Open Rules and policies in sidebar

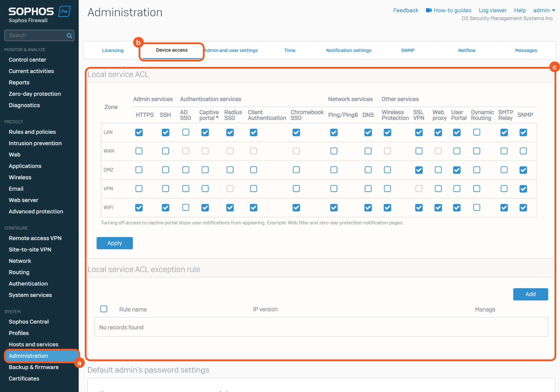click(32, 132)
